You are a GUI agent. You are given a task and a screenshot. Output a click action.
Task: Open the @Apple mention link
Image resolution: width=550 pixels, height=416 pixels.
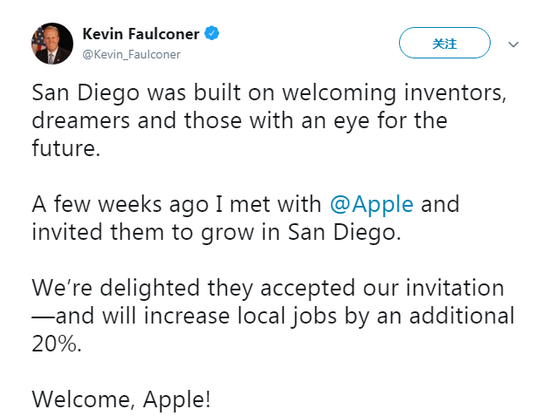point(371,204)
